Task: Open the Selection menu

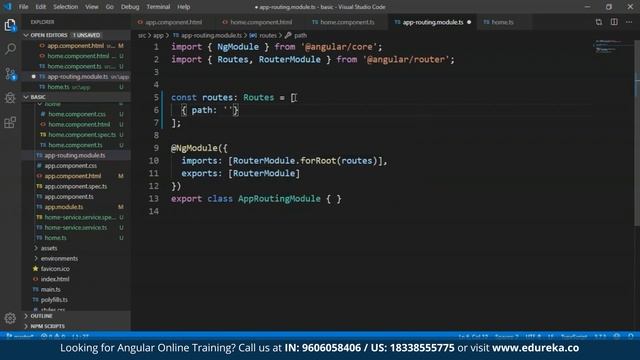Action: 65,7
